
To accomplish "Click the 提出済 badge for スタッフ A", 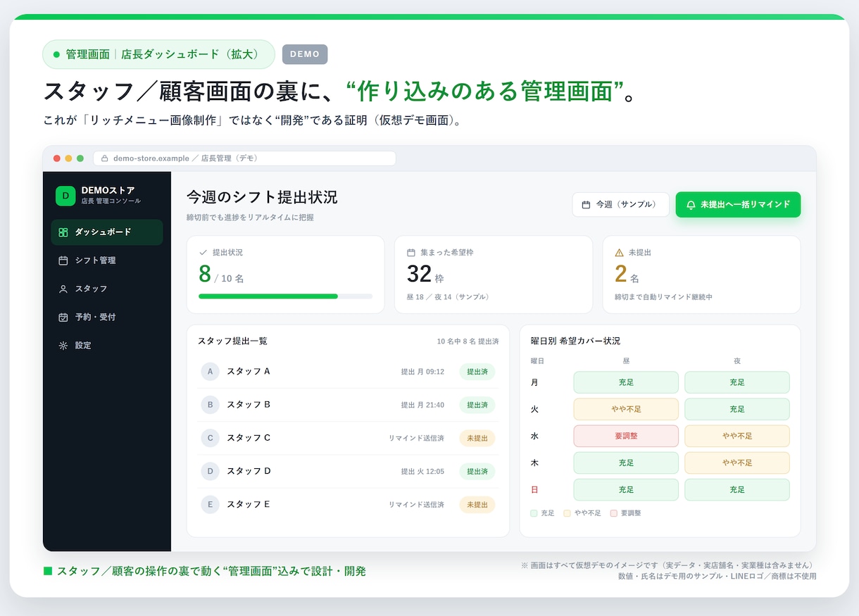I will pos(477,372).
